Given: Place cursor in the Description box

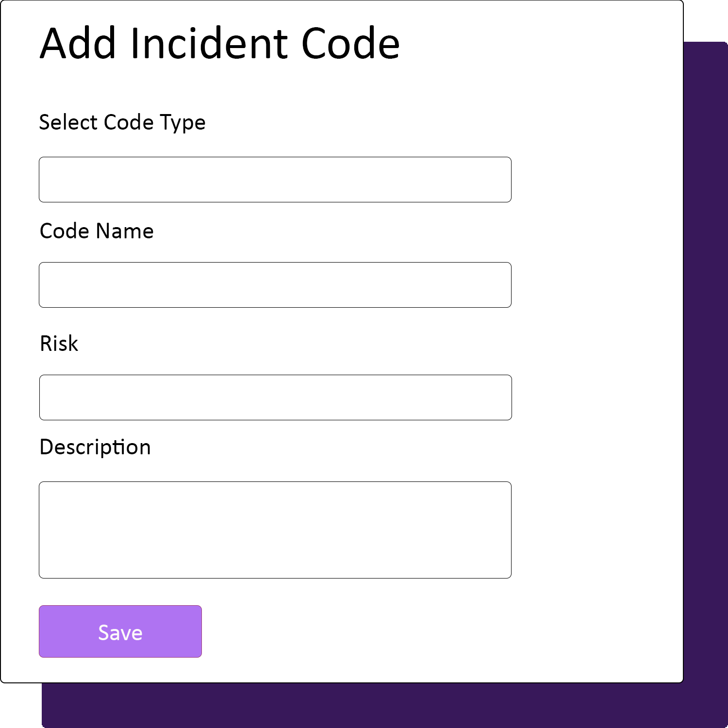Looking at the screenshot, I should (x=275, y=529).
